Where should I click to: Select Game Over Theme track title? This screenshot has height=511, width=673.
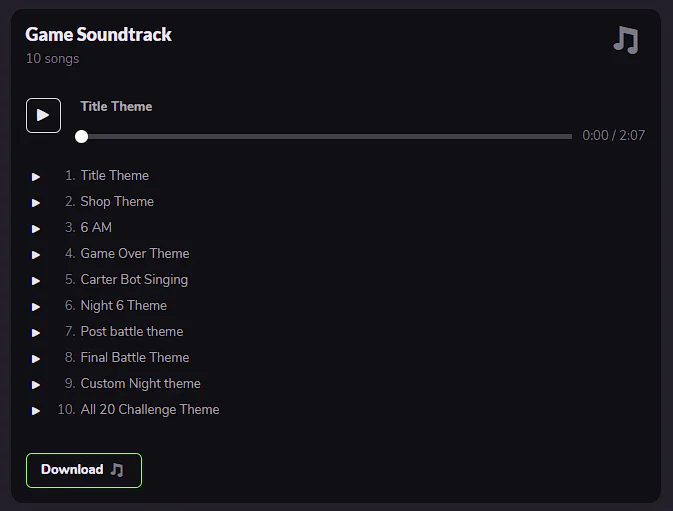pyautogui.click(x=135, y=254)
